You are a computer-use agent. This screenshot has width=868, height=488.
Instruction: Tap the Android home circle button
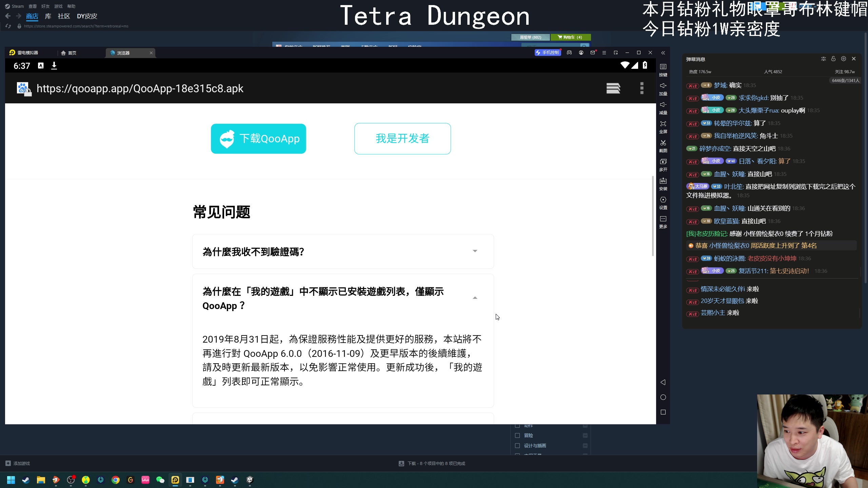[x=663, y=397]
